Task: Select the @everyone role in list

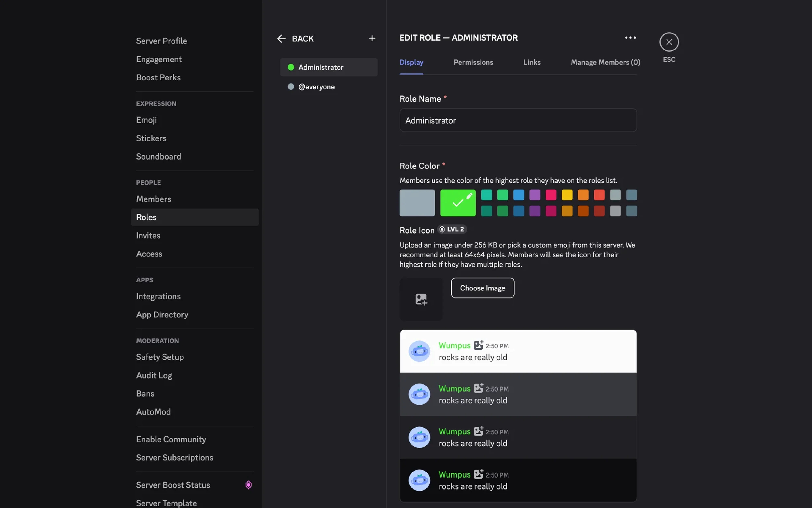Action: point(329,87)
